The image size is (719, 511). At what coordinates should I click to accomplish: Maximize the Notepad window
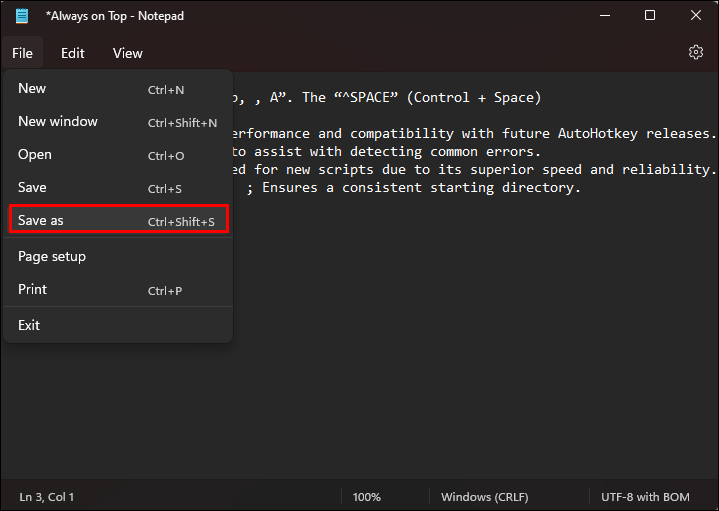(650, 16)
